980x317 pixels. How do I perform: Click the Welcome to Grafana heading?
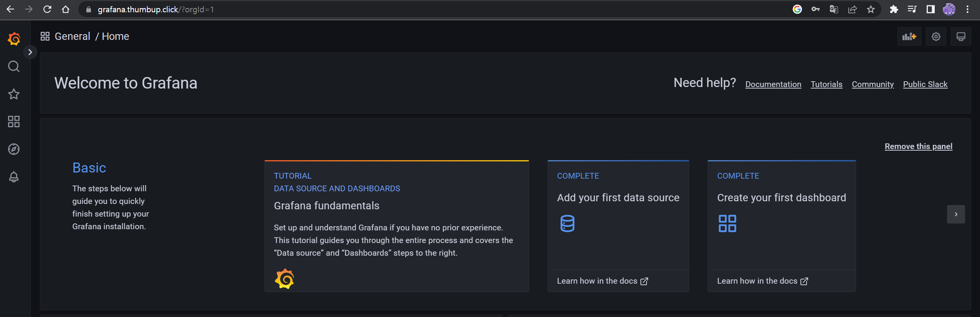126,83
